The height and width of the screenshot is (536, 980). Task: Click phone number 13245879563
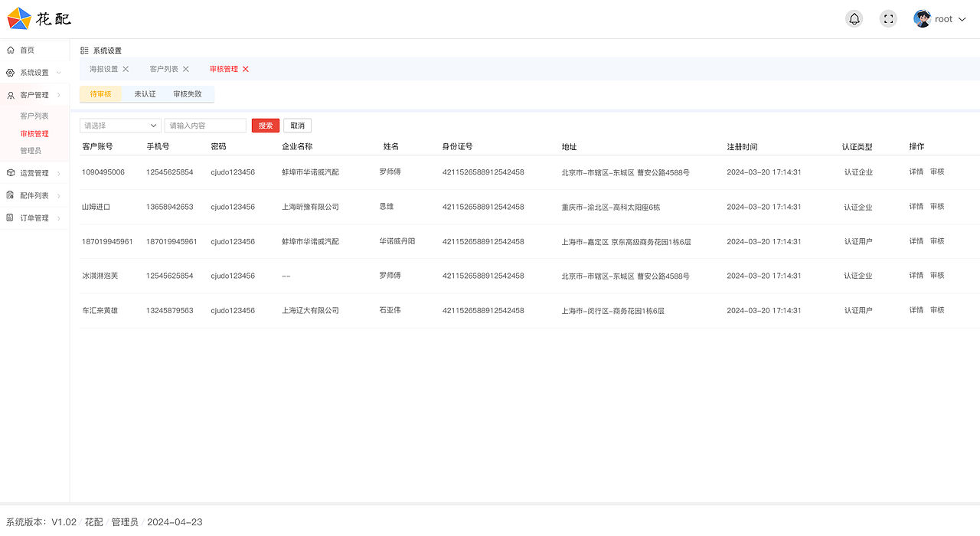[169, 310]
